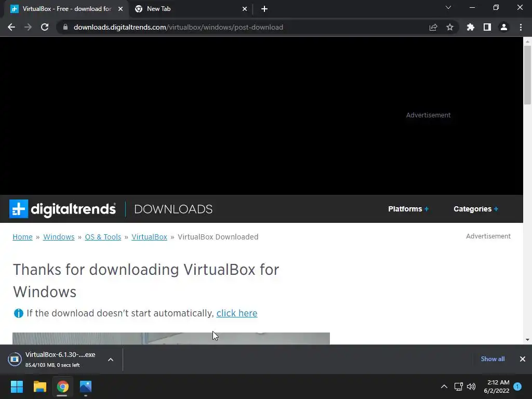This screenshot has height=399, width=532.
Task: Click the 'VirtualBox Downloaded' breadcrumb text
Action: [218, 237]
